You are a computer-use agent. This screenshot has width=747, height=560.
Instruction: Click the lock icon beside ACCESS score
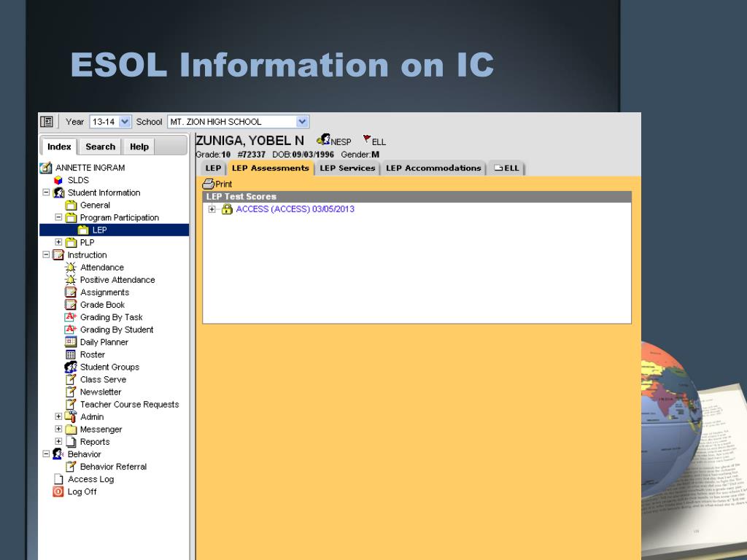tap(227, 209)
